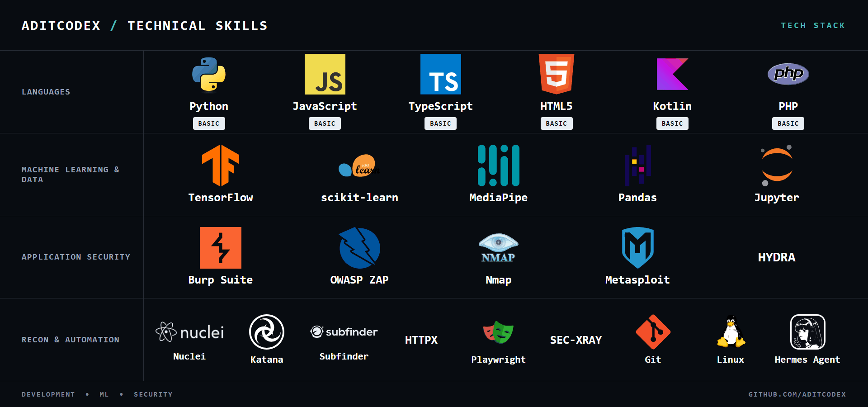Screen dimensions: 868x407
Task: Click the TECHNICAL SKILLS heading
Action: coord(198,26)
